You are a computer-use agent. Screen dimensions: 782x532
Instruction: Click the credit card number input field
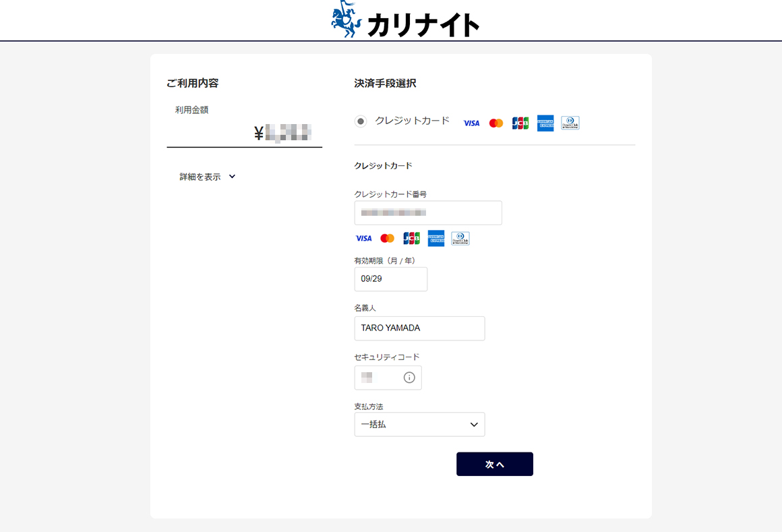pyautogui.click(x=428, y=212)
